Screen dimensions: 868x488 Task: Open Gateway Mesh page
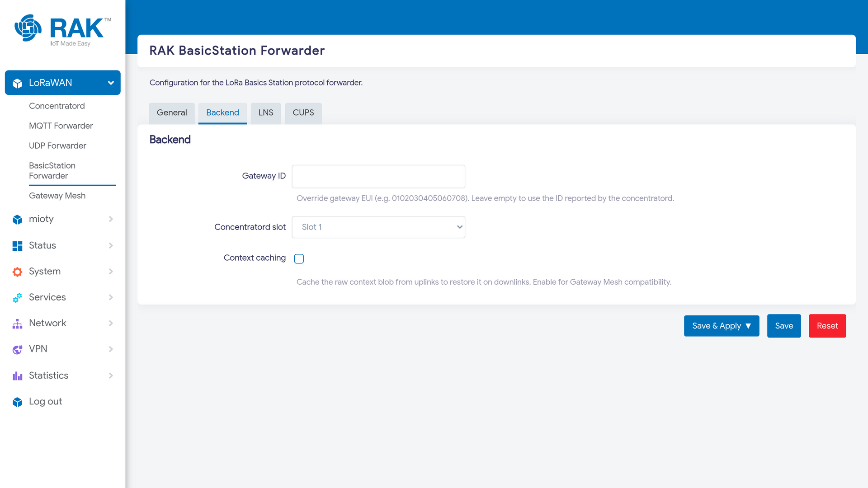(x=57, y=196)
